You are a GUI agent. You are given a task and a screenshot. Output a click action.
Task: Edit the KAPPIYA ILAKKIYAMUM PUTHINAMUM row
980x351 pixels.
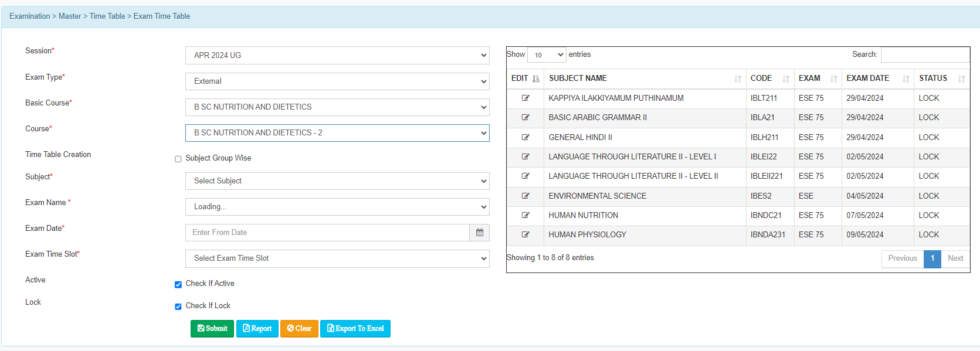point(525,98)
